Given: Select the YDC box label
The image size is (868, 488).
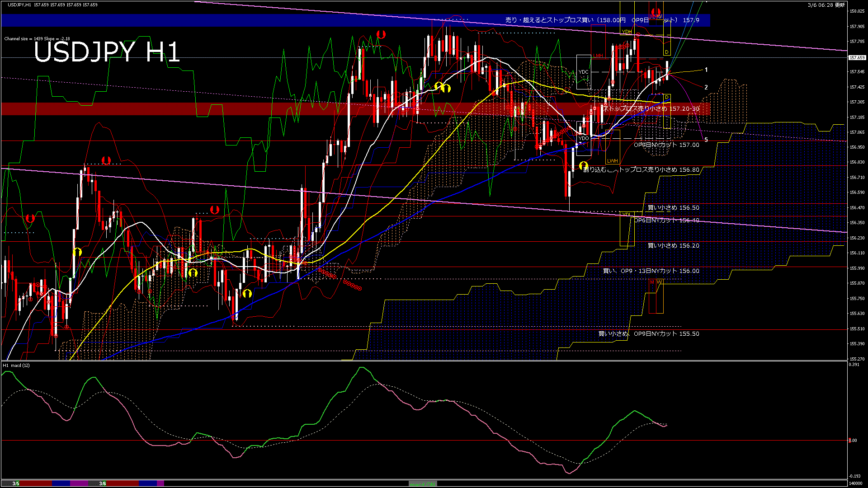Looking at the screenshot, I should pyautogui.click(x=583, y=72).
